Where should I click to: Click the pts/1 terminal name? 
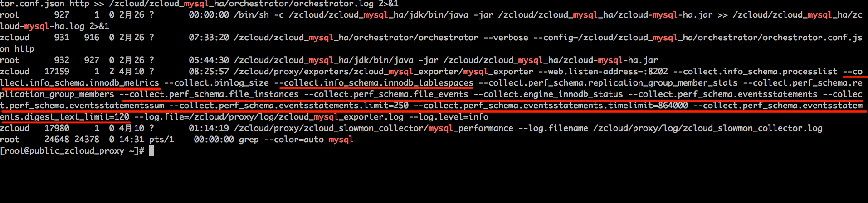(161, 140)
